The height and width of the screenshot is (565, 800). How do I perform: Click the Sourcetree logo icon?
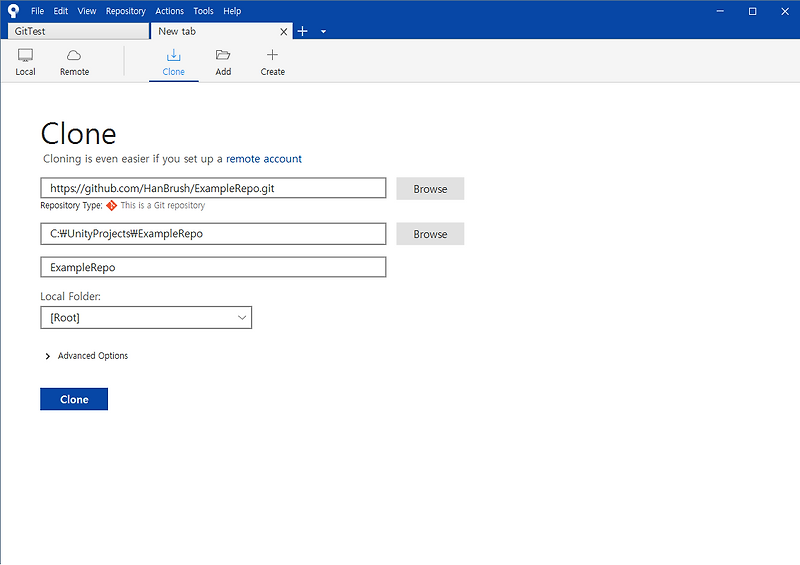pyautogui.click(x=13, y=11)
